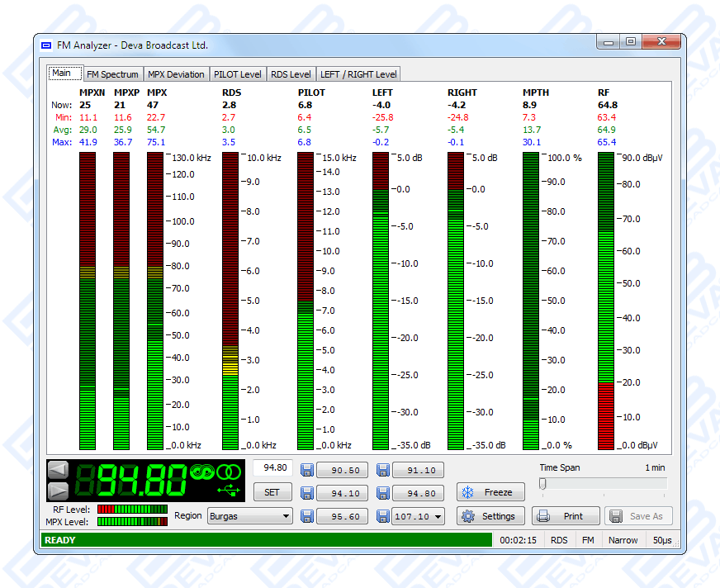Click the save icon next to 107.10
720x588 pixels.
tap(383, 517)
